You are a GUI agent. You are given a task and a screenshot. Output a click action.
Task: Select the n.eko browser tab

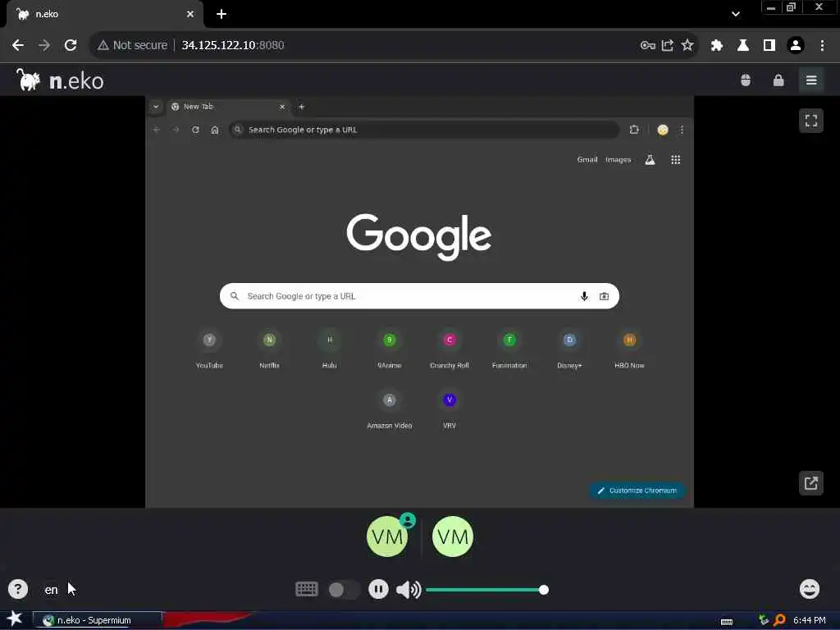(104, 14)
